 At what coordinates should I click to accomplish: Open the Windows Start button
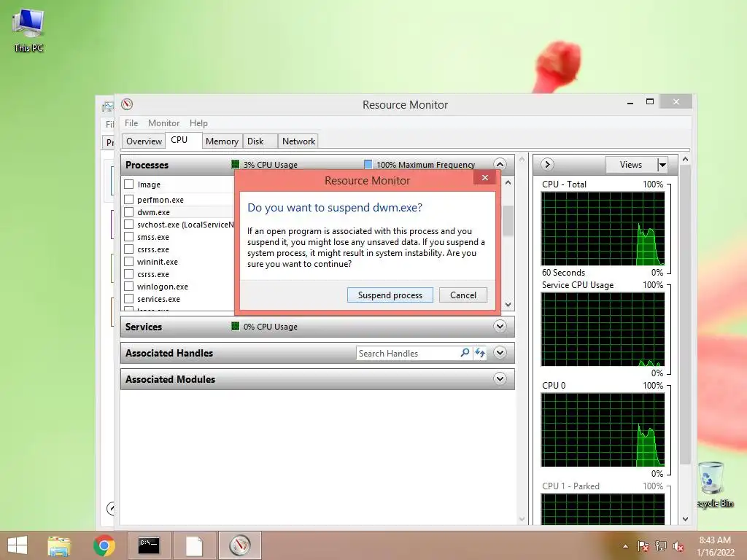click(18, 545)
